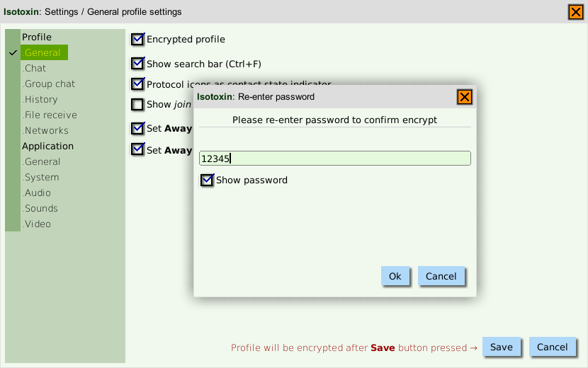Open History settings section

40,99
